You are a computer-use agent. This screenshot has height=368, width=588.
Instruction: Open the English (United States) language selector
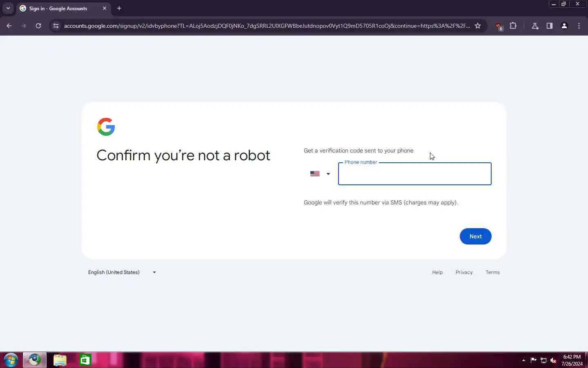click(122, 272)
